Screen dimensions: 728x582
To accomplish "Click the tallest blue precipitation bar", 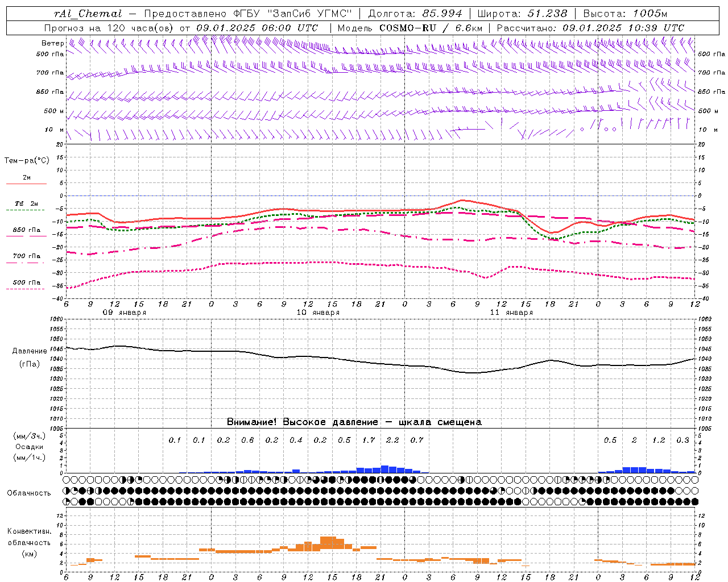I will 384,469.
